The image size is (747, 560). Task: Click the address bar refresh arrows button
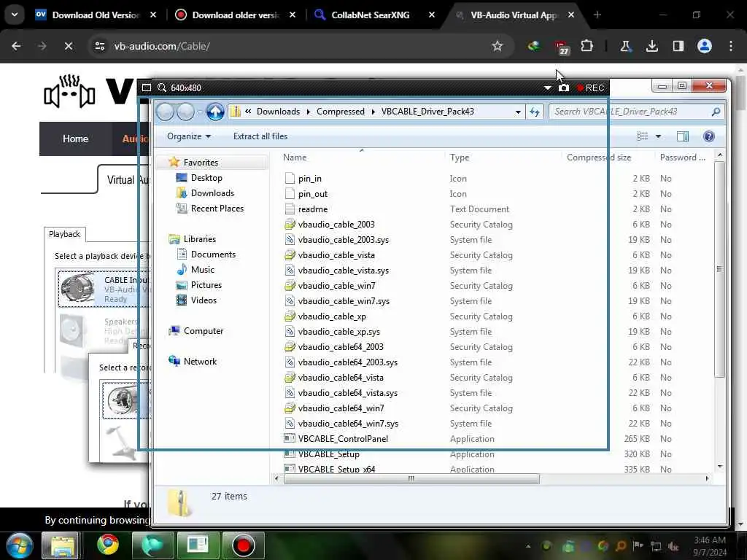535,112
